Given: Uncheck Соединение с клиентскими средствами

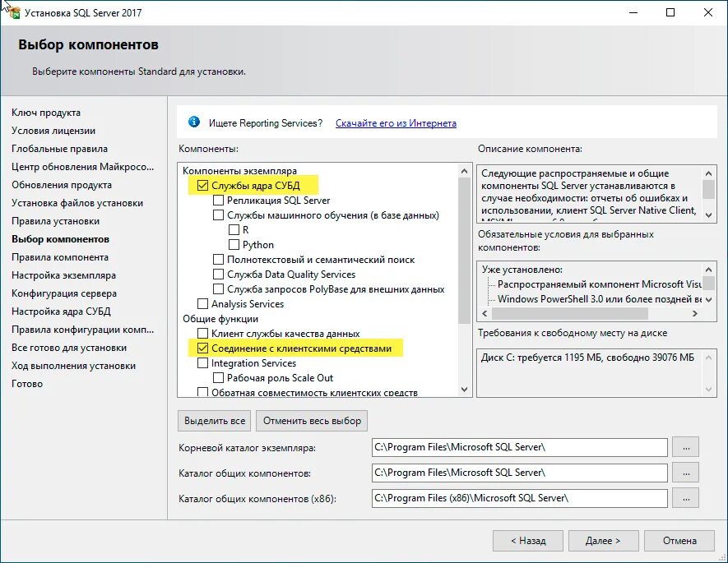Looking at the screenshot, I should click(x=202, y=348).
